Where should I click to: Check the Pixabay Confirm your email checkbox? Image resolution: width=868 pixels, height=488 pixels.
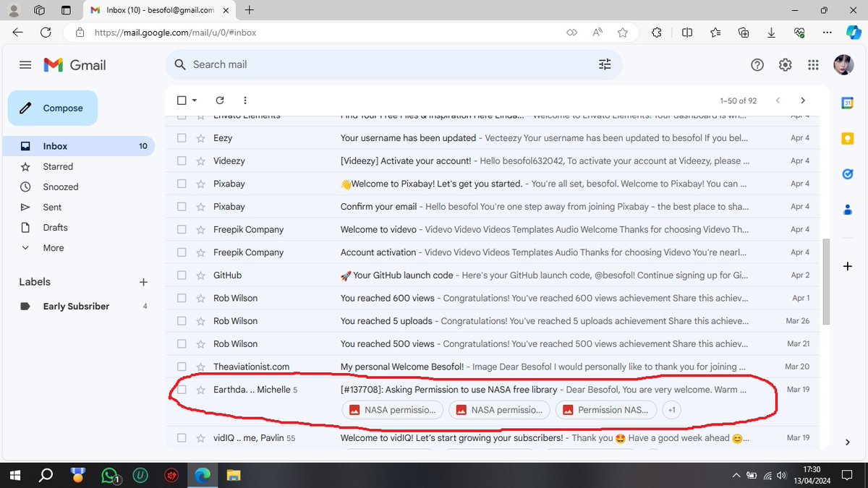[x=182, y=207]
